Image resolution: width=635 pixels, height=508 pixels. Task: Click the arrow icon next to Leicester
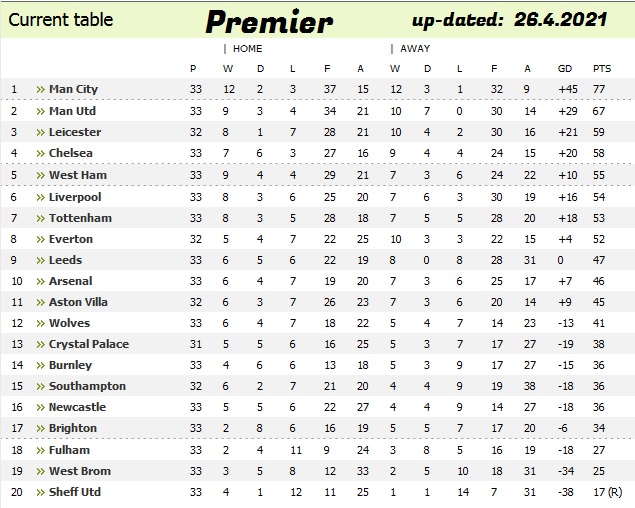click(x=40, y=132)
